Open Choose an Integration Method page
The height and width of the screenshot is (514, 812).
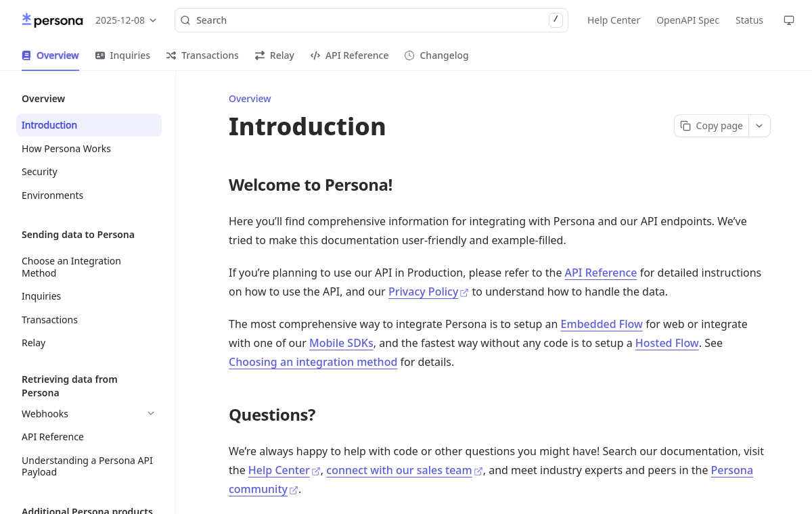89,267
